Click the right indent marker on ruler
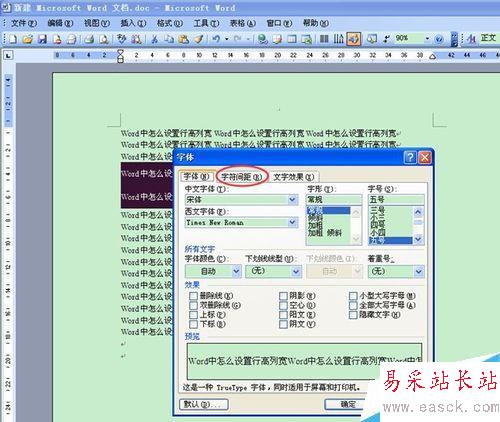The width and height of the screenshot is (500, 422). pos(432,57)
